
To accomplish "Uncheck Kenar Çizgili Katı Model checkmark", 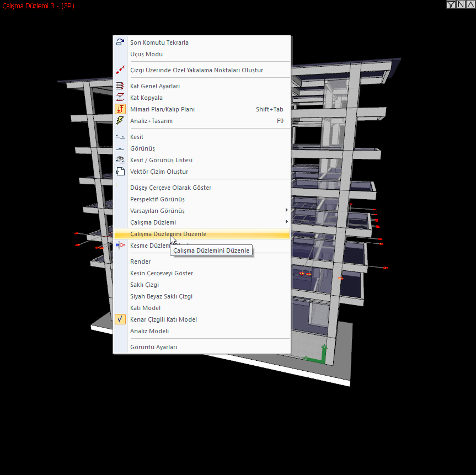I will [120, 319].
